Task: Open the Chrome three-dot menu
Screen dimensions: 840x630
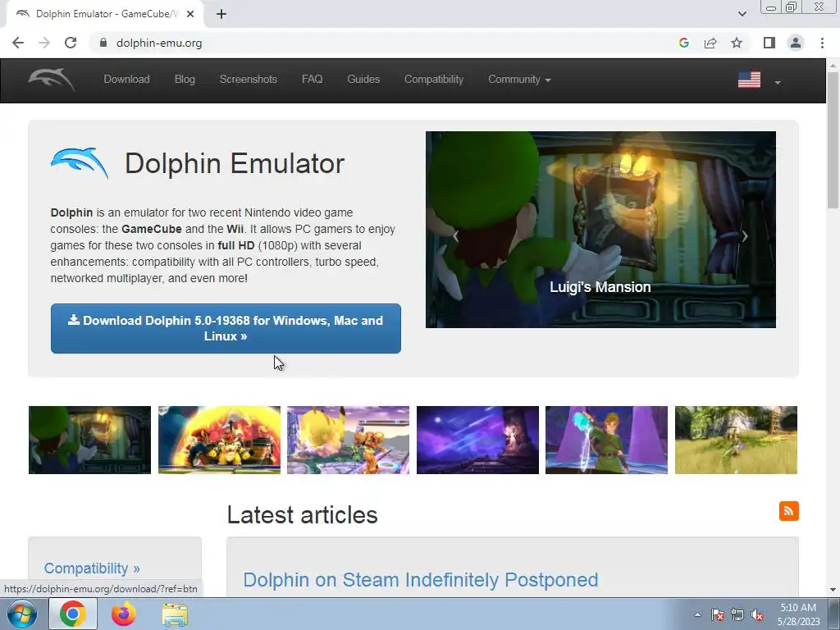Action: click(x=822, y=43)
